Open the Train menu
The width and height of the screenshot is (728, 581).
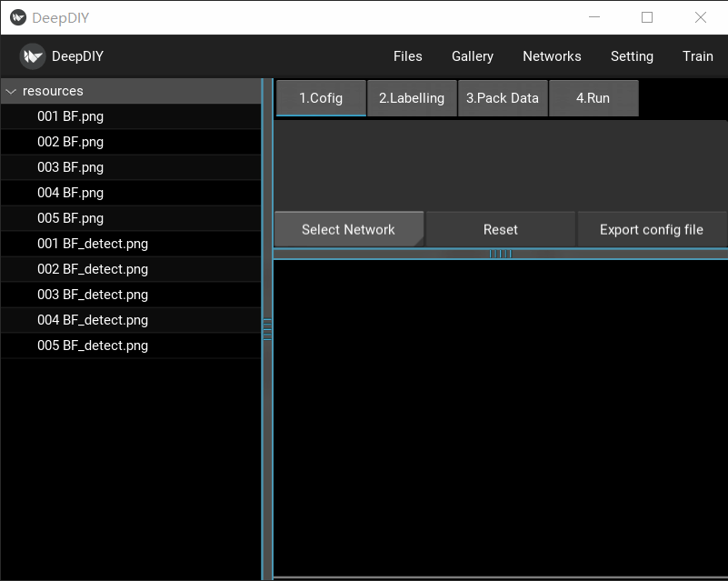697,56
